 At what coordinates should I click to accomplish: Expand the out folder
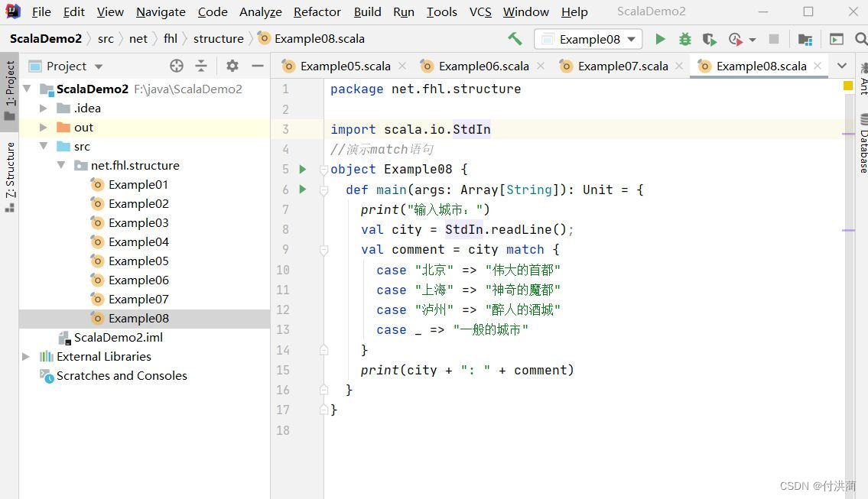click(43, 128)
